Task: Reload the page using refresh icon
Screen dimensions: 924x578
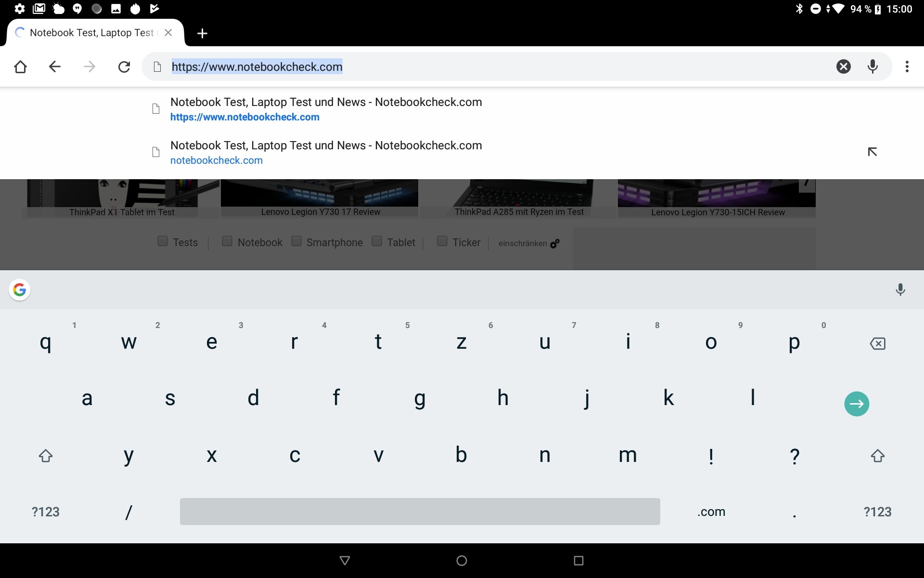Action: (124, 66)
